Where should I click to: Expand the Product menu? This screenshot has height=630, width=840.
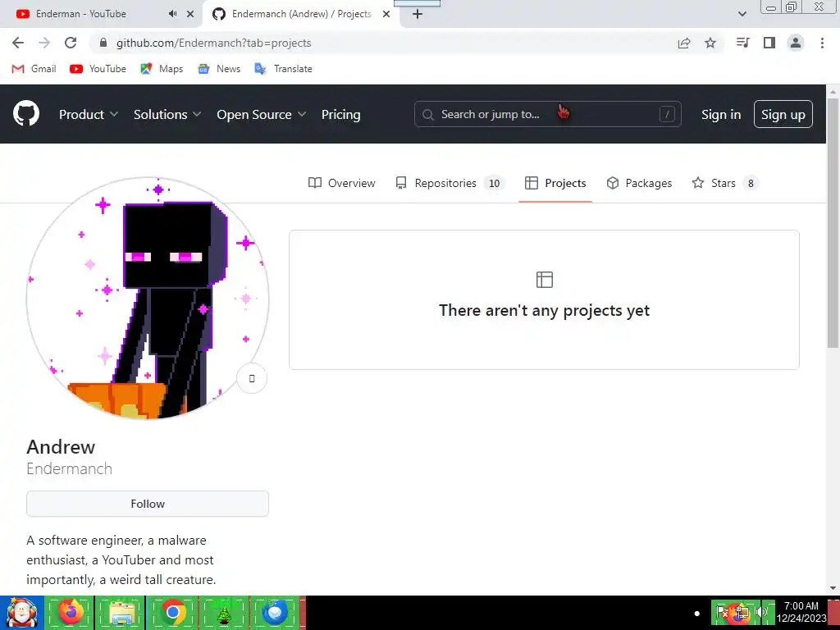pos(89,114)
